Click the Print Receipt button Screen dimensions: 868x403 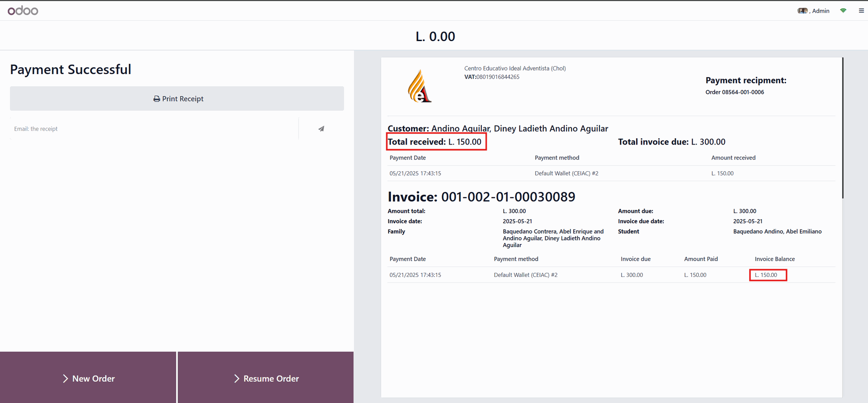tap(177, 98)
